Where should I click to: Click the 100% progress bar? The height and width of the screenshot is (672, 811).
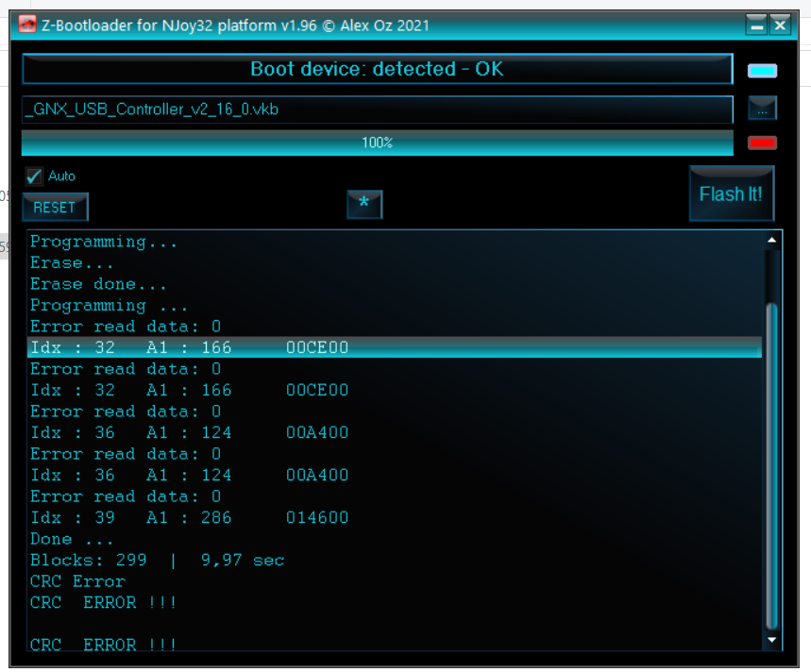tap(377, 143)
